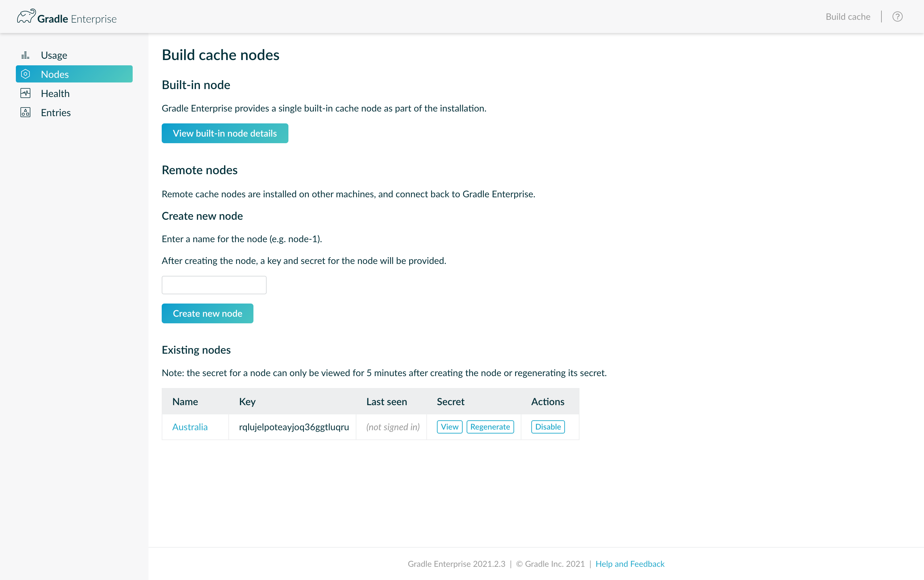The image size is (924, 580).
Task: Disable the Australia node
Action: coord(547,427)
